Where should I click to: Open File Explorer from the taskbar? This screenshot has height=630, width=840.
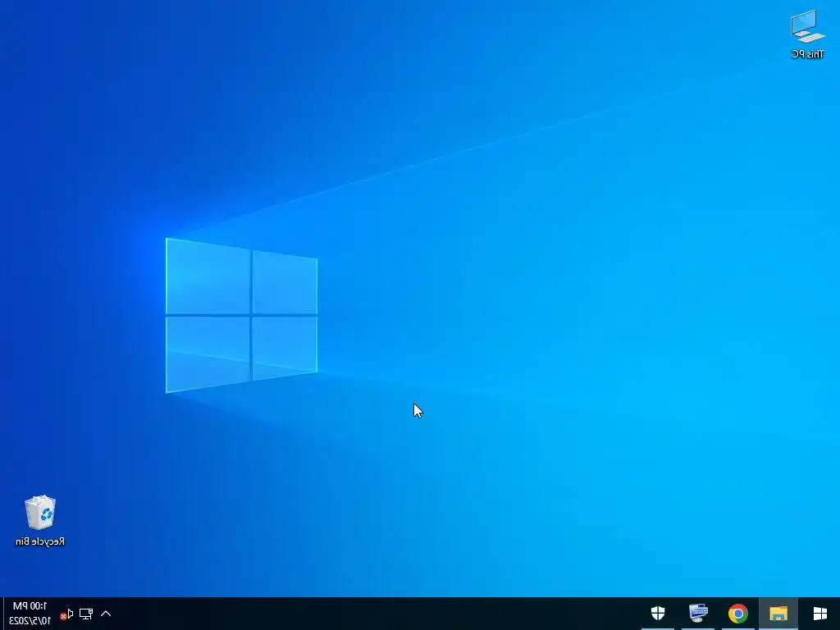coord(778,614)
